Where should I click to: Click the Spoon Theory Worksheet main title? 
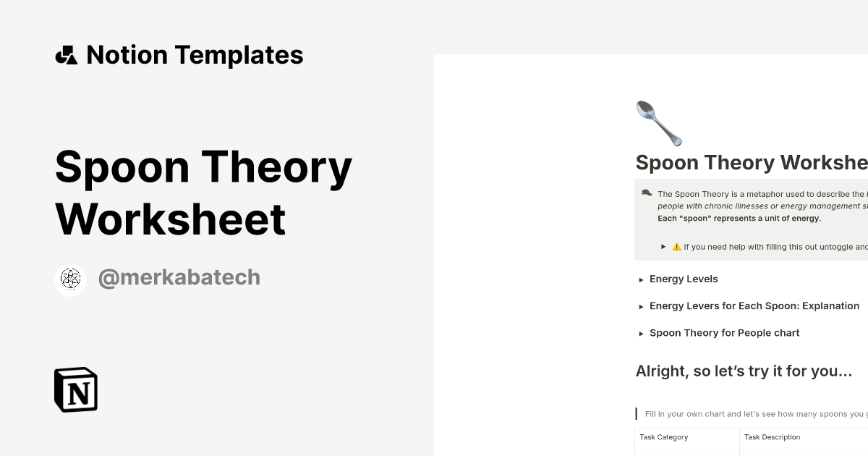[203, 193]
